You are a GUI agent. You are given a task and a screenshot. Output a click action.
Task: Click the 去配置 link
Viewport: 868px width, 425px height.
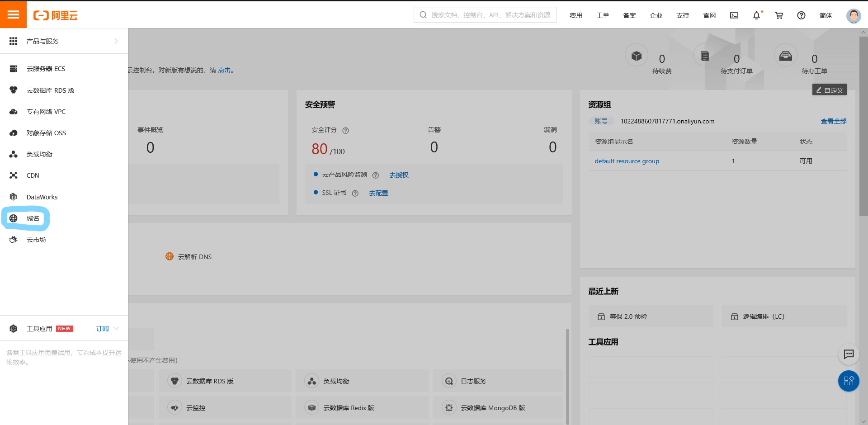378,193
